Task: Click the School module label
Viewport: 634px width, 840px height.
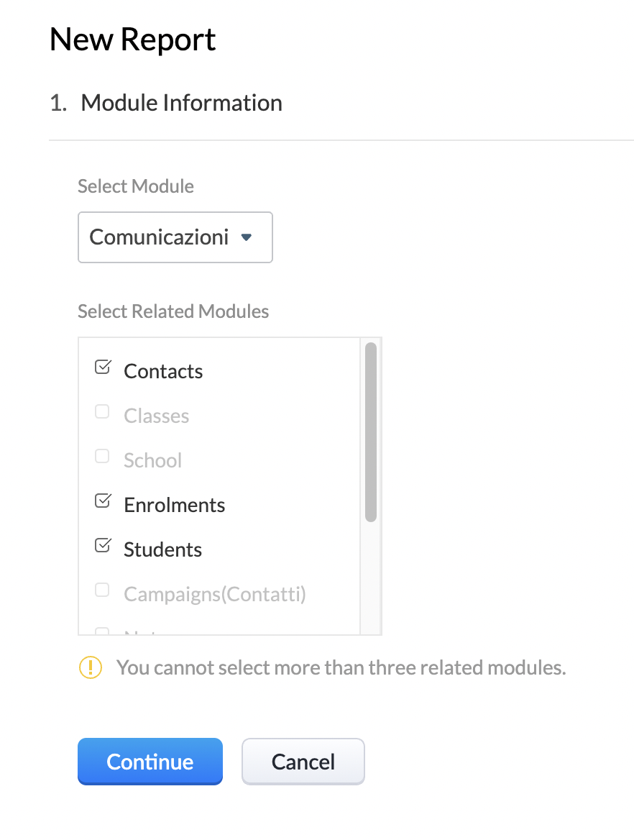Action: click(152, 460)
